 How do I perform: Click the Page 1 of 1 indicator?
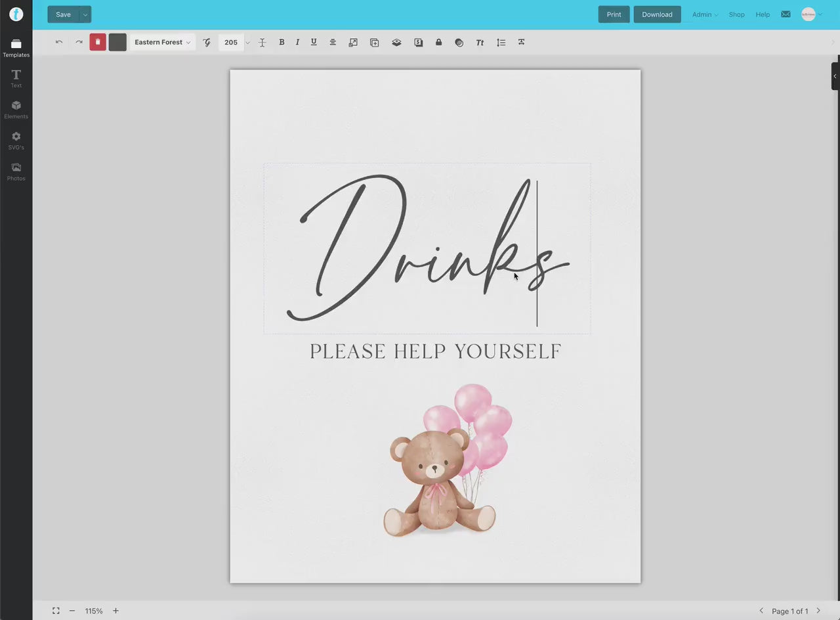790,611
